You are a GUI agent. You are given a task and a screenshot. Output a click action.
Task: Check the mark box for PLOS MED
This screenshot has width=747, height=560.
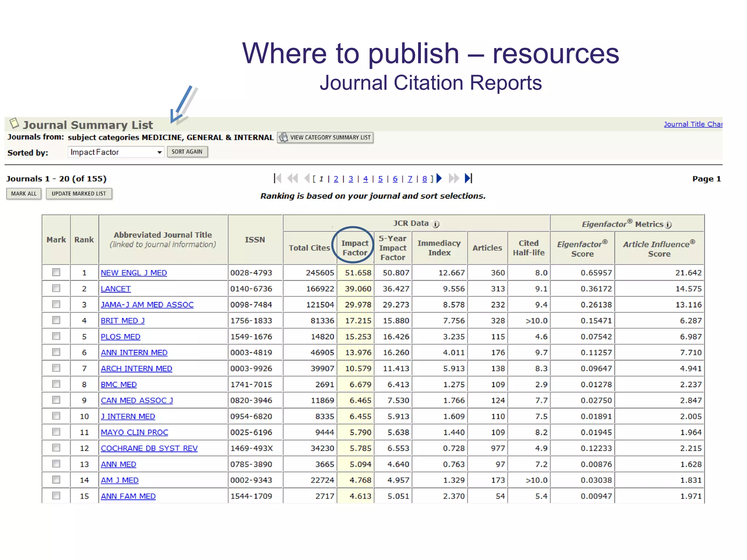point(56,336)
